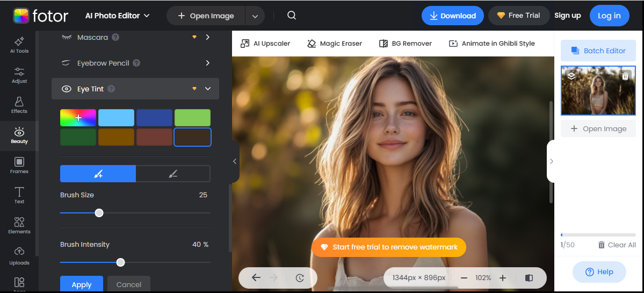
Task: Click the Brush Intensity slider handle
Action: [x=120, y=262]
